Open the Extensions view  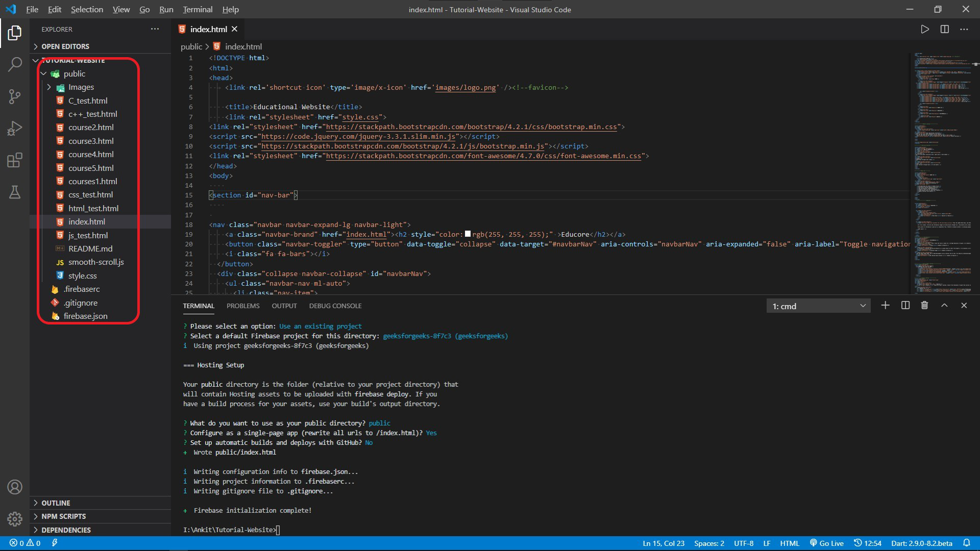tap(15, 160)
